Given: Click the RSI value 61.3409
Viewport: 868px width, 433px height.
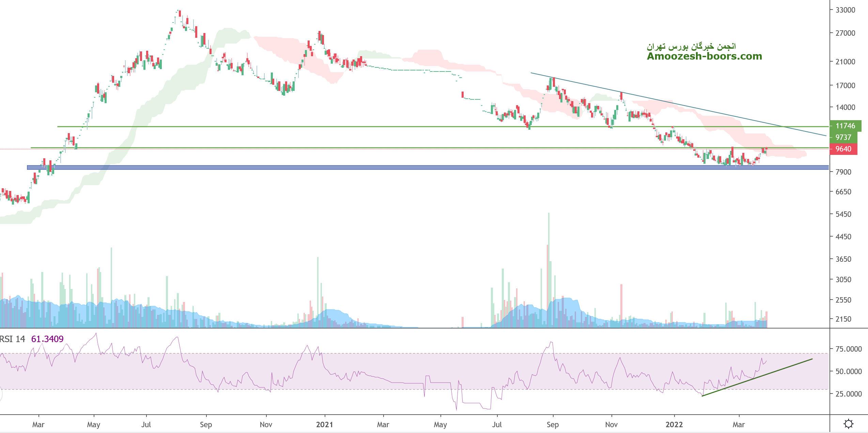Looking at the screenshot, I should 47,339.
